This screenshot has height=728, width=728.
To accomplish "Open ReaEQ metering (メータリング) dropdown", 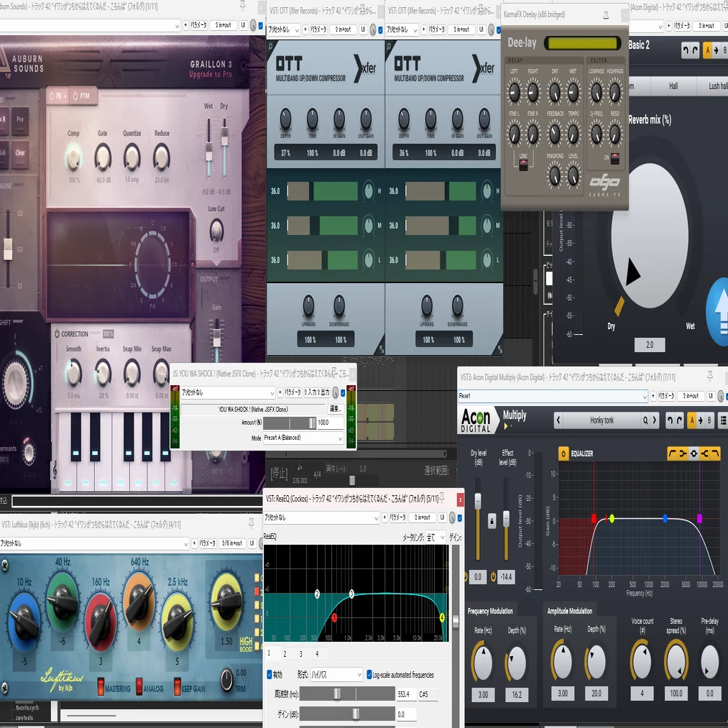I will pos(436,537).
